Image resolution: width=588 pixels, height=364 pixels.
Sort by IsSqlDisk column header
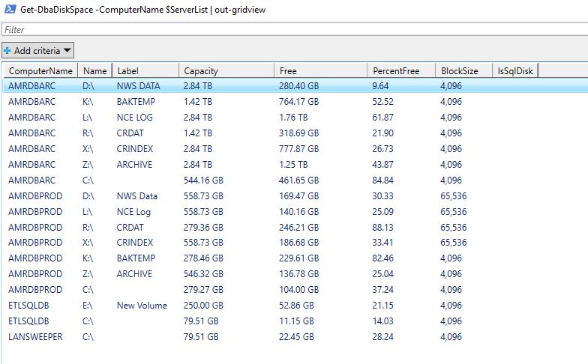point(514,71)
